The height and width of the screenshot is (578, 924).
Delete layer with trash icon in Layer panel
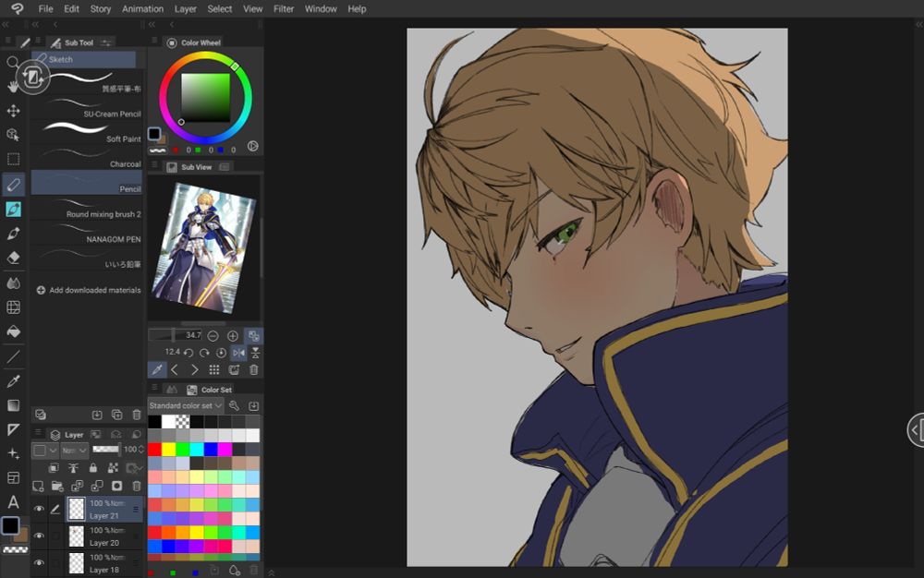137,487
